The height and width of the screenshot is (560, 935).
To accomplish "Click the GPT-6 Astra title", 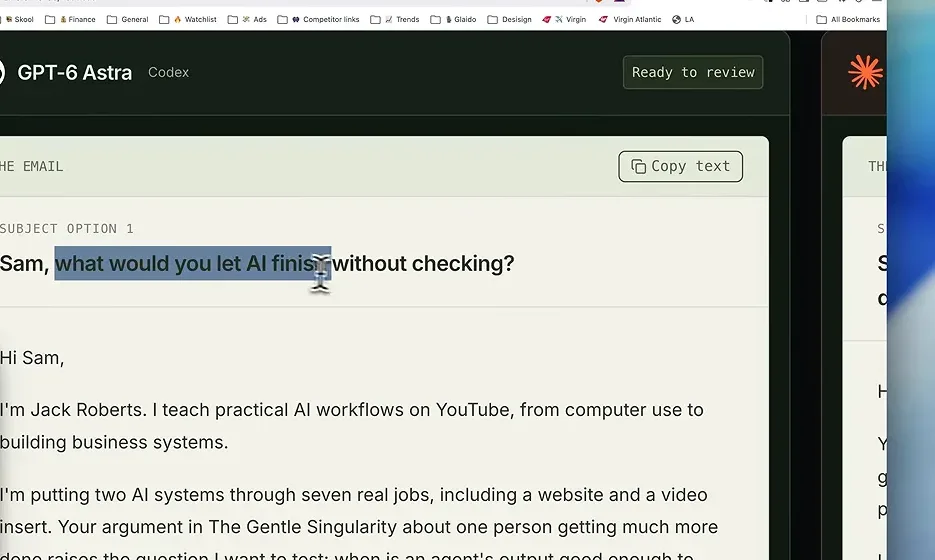I will (75, 73).
